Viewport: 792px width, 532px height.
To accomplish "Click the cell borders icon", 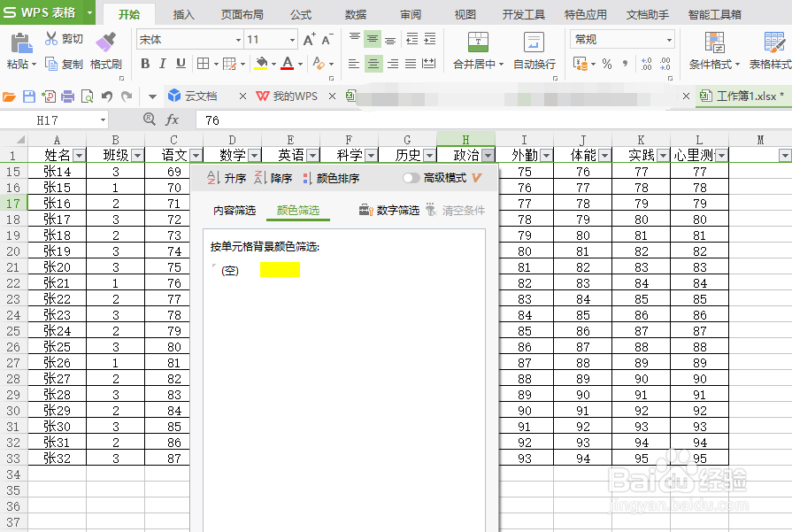I will [203, 64].
